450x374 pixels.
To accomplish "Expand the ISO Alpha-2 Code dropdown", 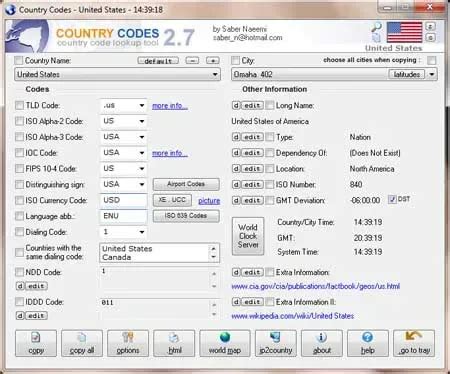I will coord(142,121).
